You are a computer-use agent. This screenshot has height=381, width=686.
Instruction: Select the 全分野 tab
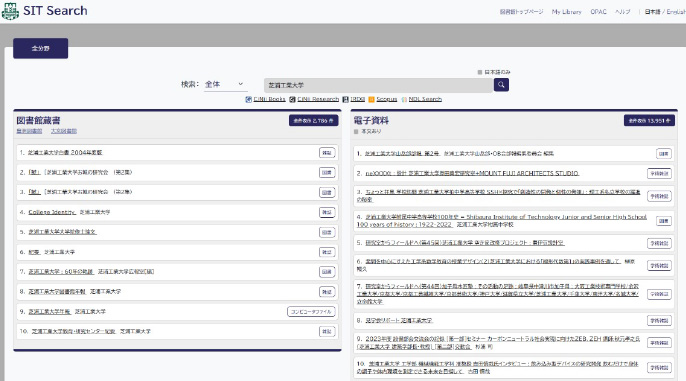pyautogui.click(x=40, y=48)
